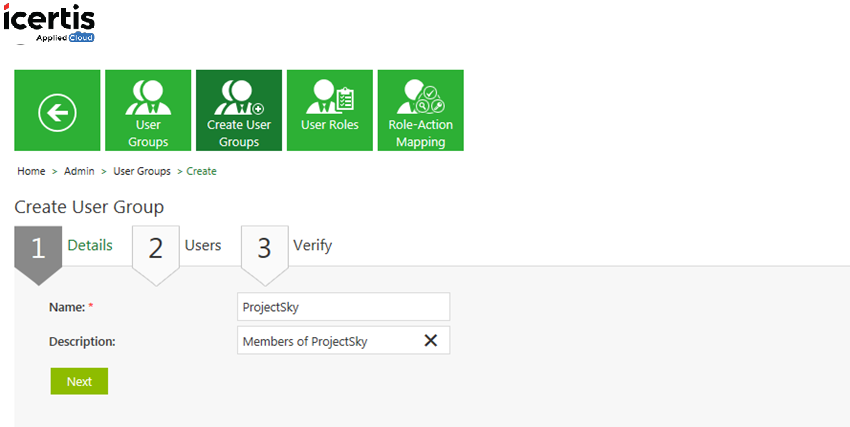Click the Icertis Applied Cloud logo
This screenshot has width=850, height=427.
[49, 23]
